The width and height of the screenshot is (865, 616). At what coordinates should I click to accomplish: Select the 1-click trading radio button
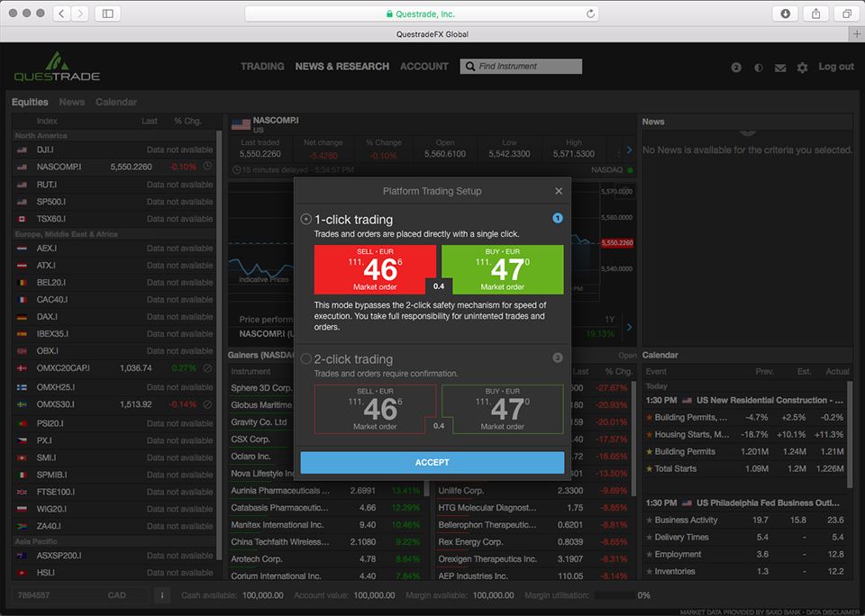point(305,220)
